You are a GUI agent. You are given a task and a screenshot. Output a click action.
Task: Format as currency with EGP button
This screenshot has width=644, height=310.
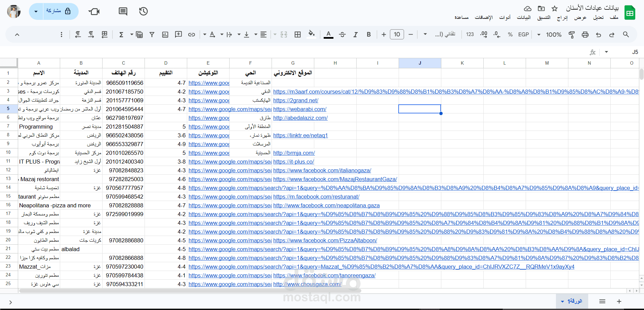click(x=523, y=34)
